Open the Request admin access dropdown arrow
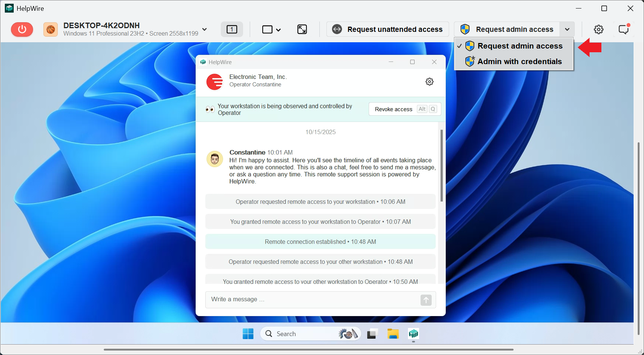 [567, 29]
